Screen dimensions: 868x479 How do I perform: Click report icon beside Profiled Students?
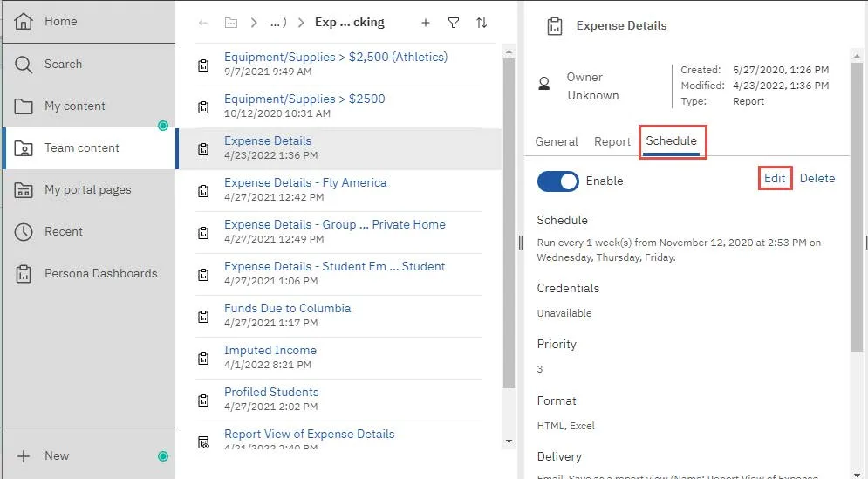pos(203,400)
